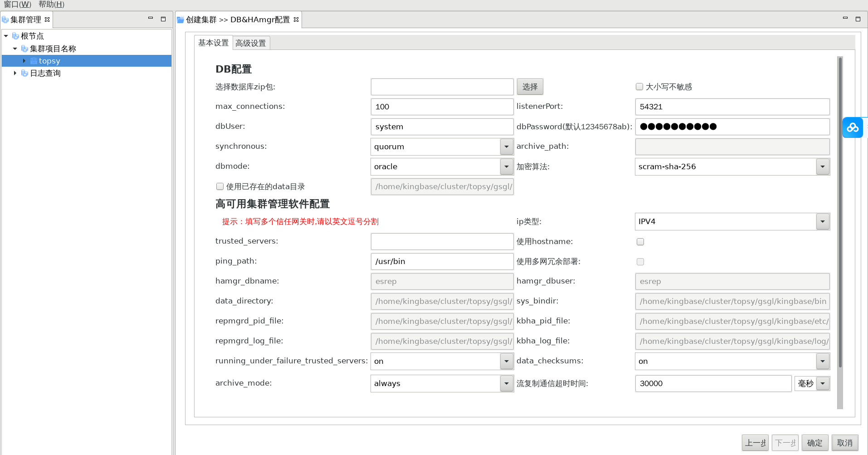The image size is (868, 455).
Task: Open the 帮助(H) menu
Action: [51, 5]
